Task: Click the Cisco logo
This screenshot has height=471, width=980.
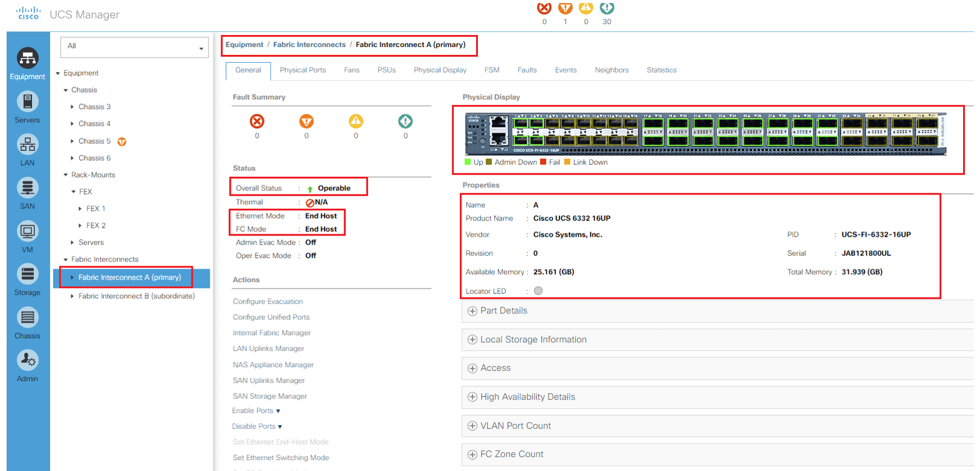Action: coord(28,13)
